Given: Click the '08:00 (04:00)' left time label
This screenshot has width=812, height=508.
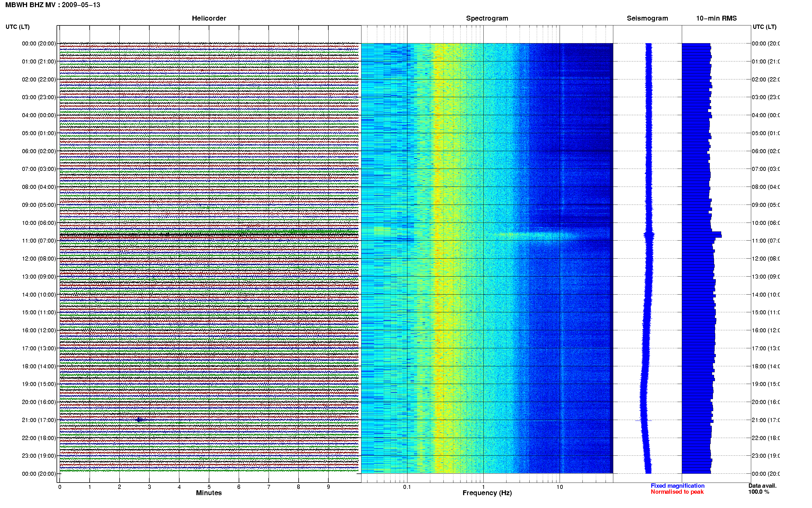Looking at the screenshot, I should [x=39, y=187].
